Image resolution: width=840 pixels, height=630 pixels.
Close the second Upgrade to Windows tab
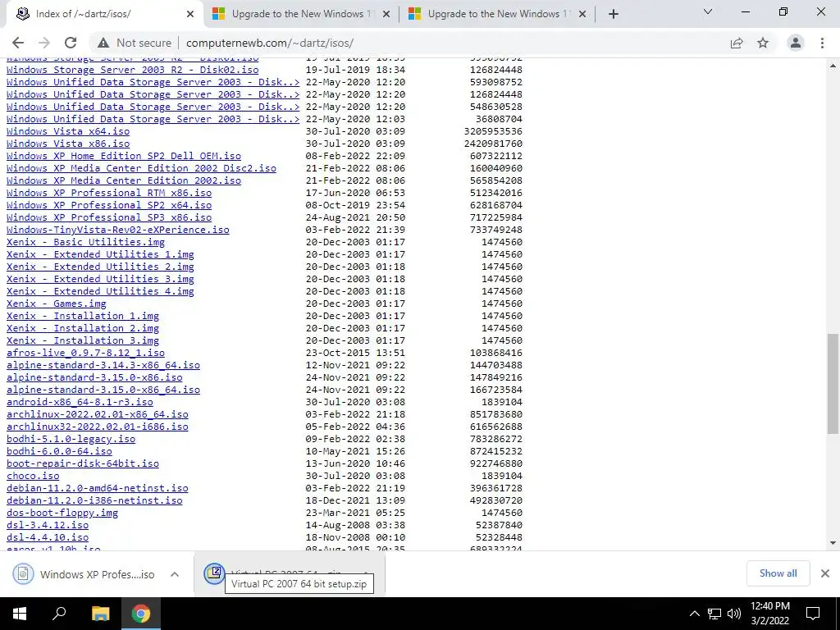click(582, 14)
